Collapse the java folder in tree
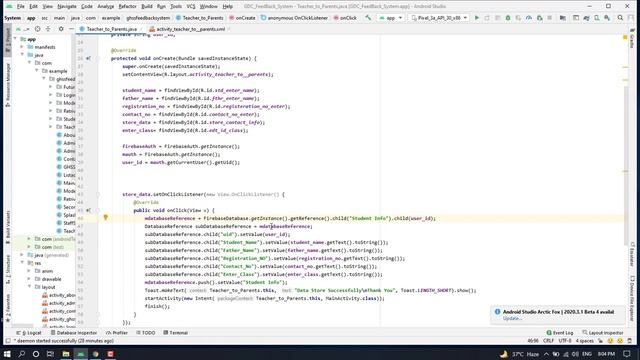 (x=22, y=55)
